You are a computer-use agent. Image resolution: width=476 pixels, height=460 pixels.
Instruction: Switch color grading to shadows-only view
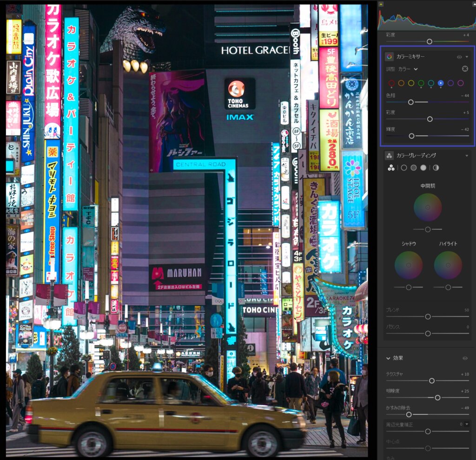404,168
